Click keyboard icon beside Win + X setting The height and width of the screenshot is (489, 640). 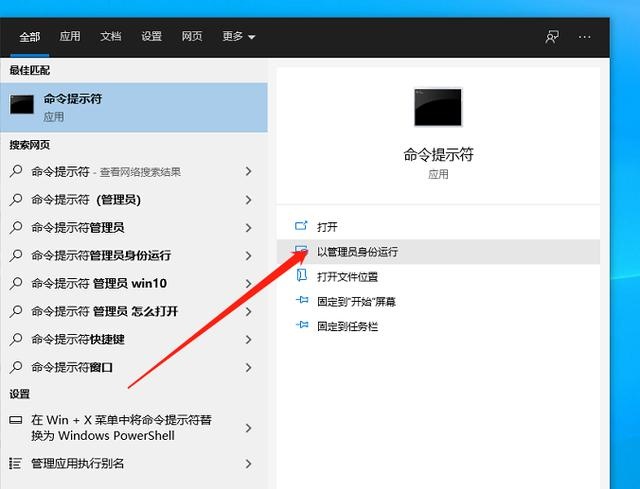pyautogui.click(x=16, y=420)
